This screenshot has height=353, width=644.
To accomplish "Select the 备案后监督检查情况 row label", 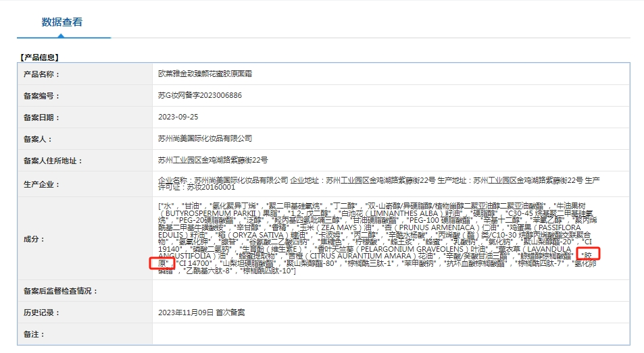I will point(61,291).
